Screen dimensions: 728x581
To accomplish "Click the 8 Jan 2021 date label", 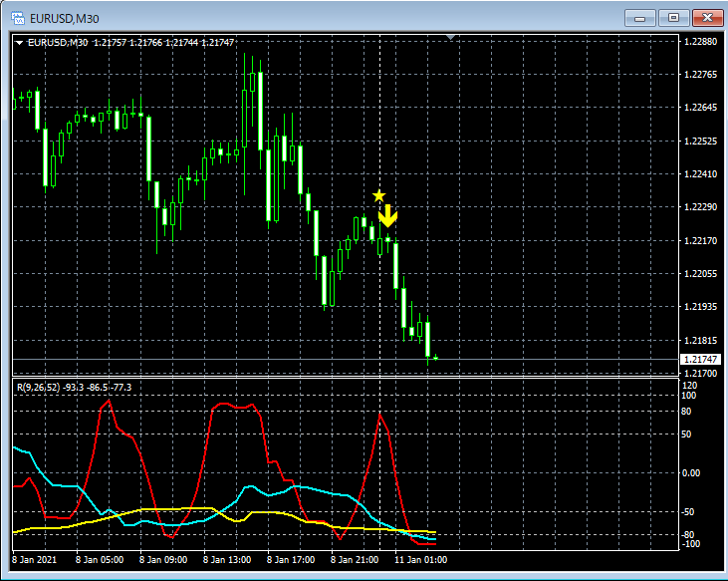I will 36,559.
